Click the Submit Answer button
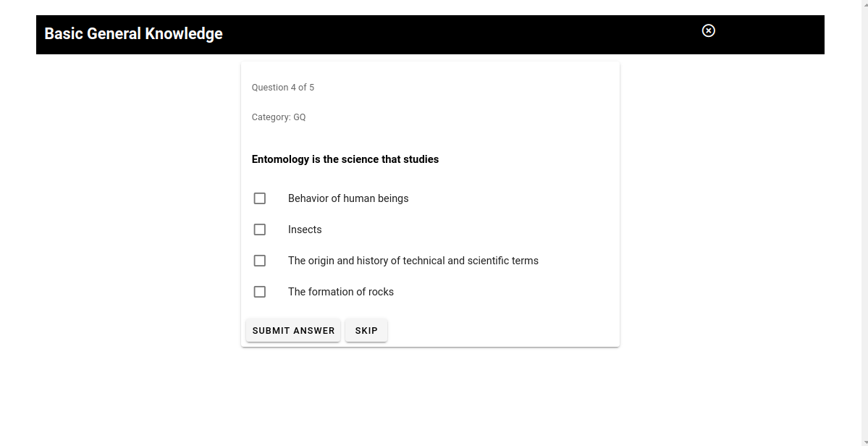The width and height of the screenshot is (868, 446). 293,330
